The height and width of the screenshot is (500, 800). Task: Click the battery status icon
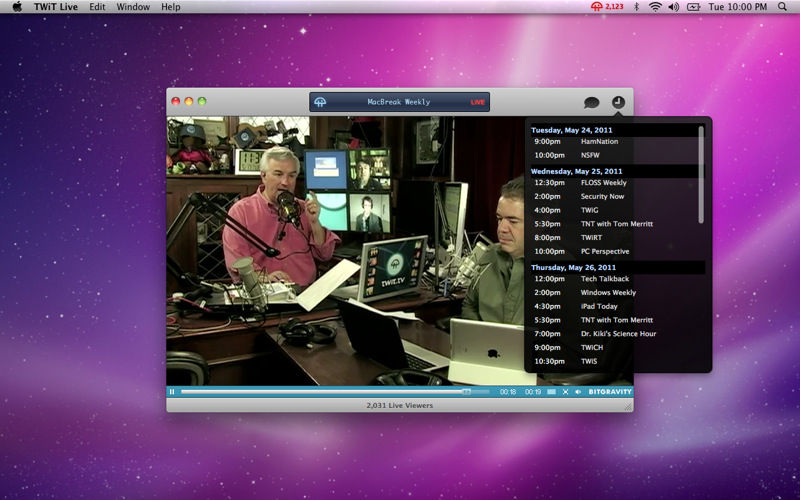[693, 7]
